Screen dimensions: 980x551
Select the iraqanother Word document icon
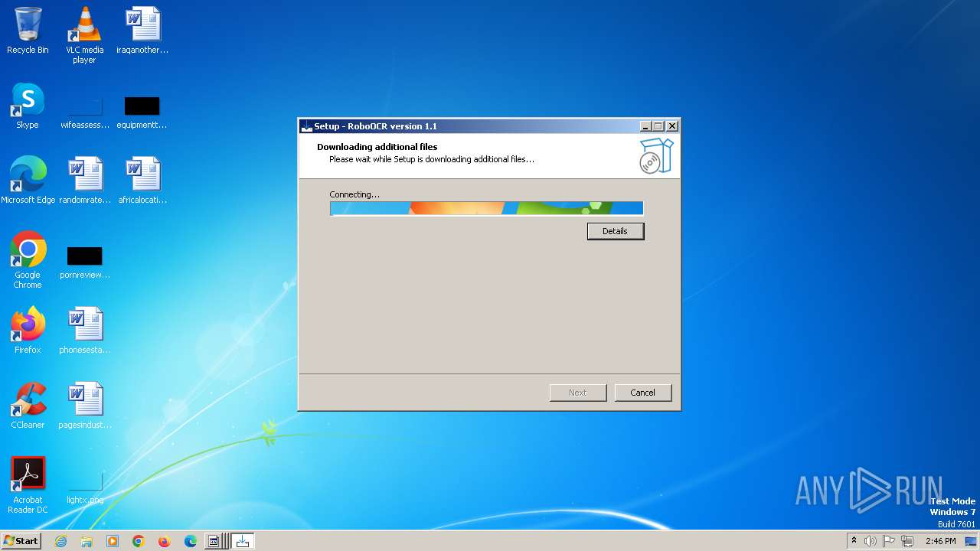click(142, 31)
